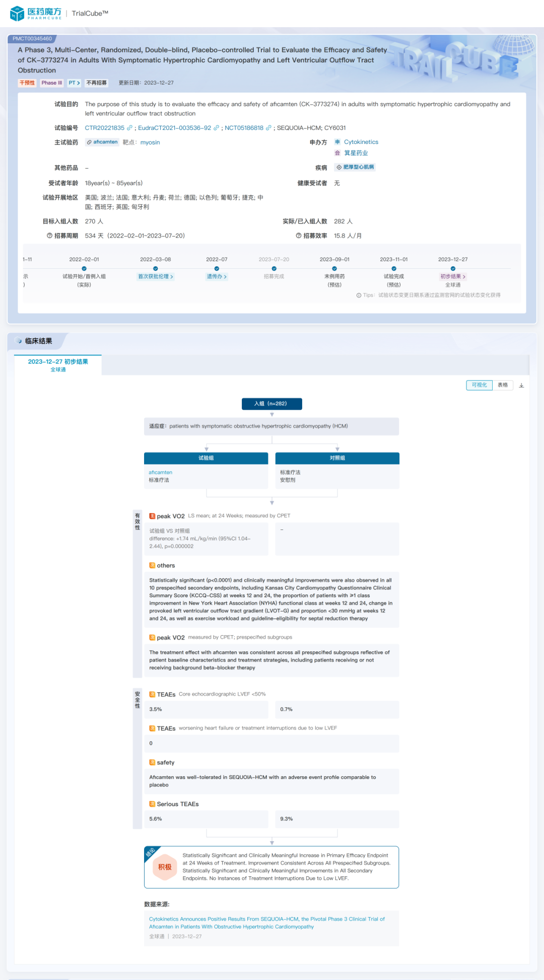Download the clinical results chart

pyautogui.click(x=521, y=386)
